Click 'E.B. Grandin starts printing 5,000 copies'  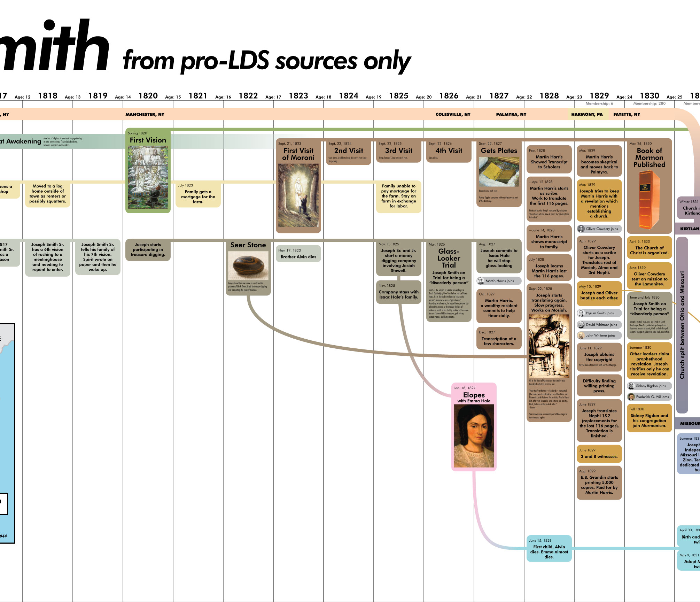point(599,483)
